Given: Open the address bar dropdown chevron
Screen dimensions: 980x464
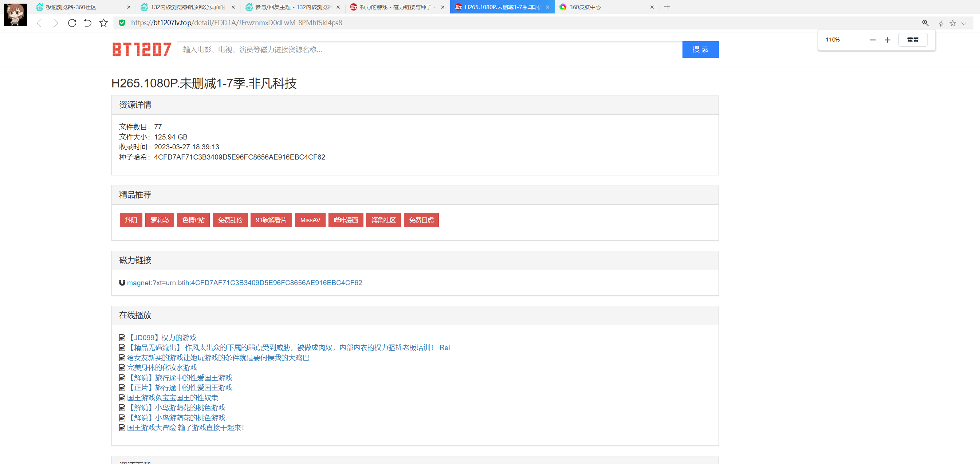Looking at the screenshot, I should tap(964, 23).
